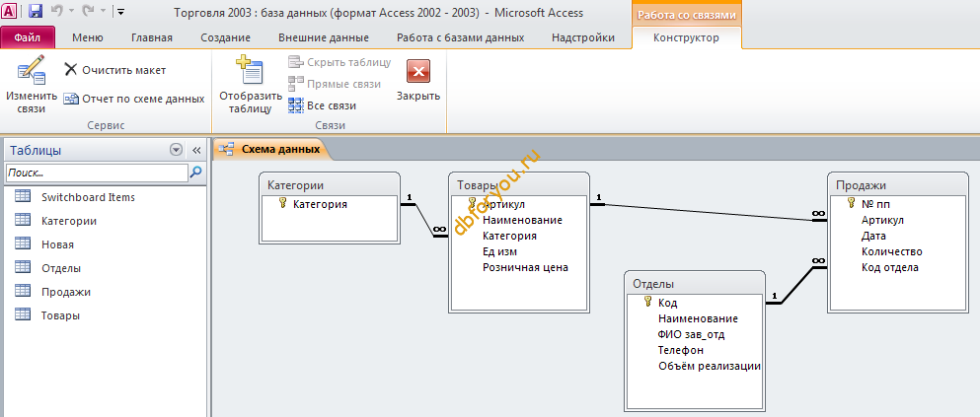Click the red Закрыть button
This screenshot has width=980, height=417.
[x=418, y=80]
